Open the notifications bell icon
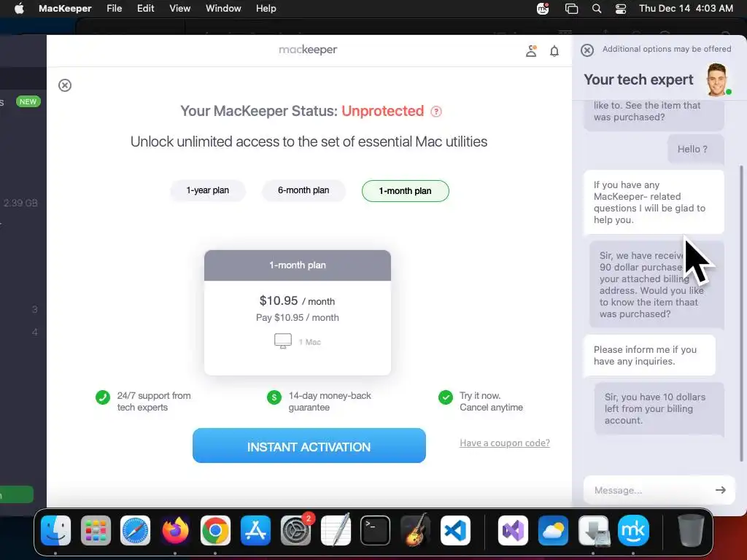Image resolution: width=747 pixels, height=560 pixels. pos(554,51)
